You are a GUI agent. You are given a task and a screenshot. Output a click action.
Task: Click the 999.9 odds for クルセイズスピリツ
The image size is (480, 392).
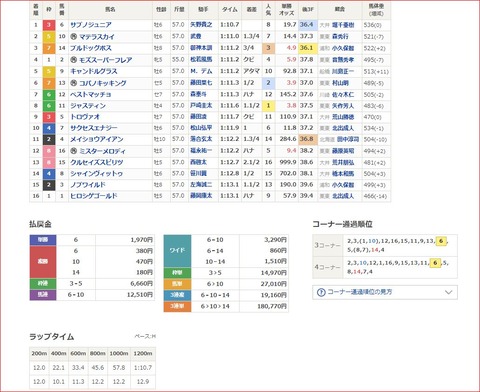pyautogui.click(x=288, y=162)
